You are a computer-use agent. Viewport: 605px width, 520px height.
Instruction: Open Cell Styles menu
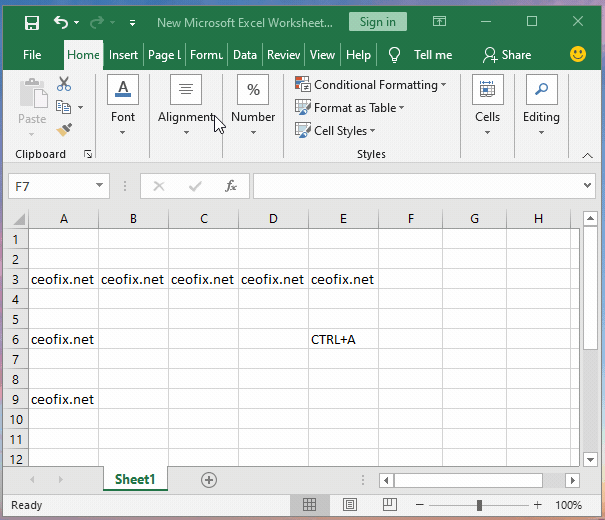tap(335, 131)
